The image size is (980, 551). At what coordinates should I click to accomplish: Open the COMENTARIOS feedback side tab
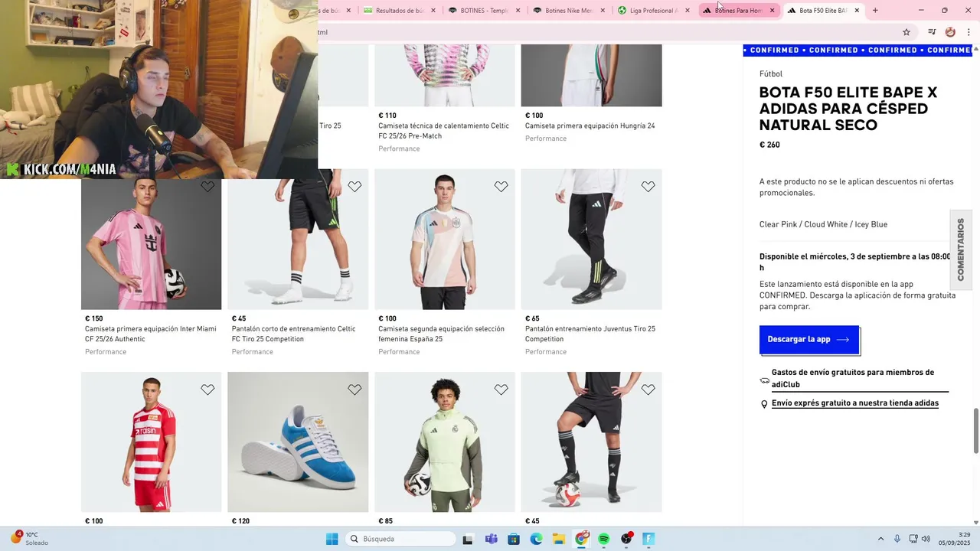[x=961, y=249]
